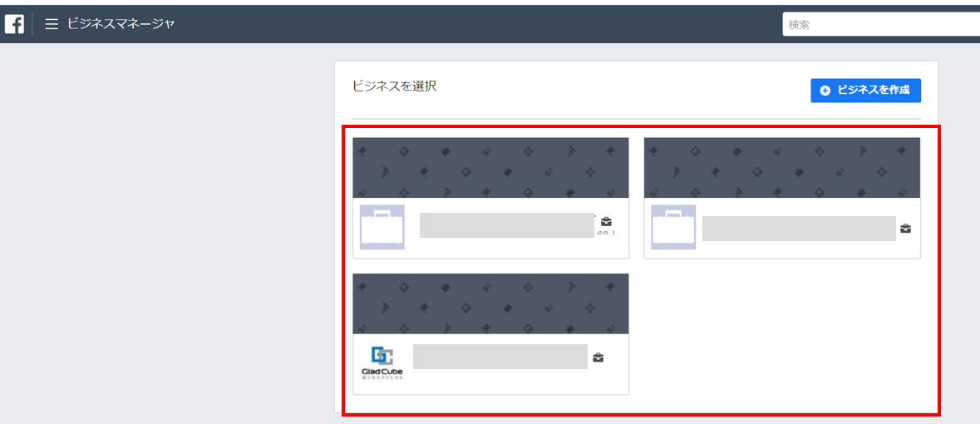
Task: Click the ビジネスを作成 button
Action: click(865, 90)
